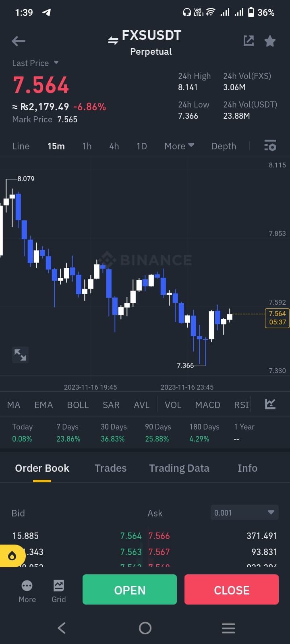This screenshot has height=644, width=290.
Task: Switch to the Trades tab
Action: (111, 468)
